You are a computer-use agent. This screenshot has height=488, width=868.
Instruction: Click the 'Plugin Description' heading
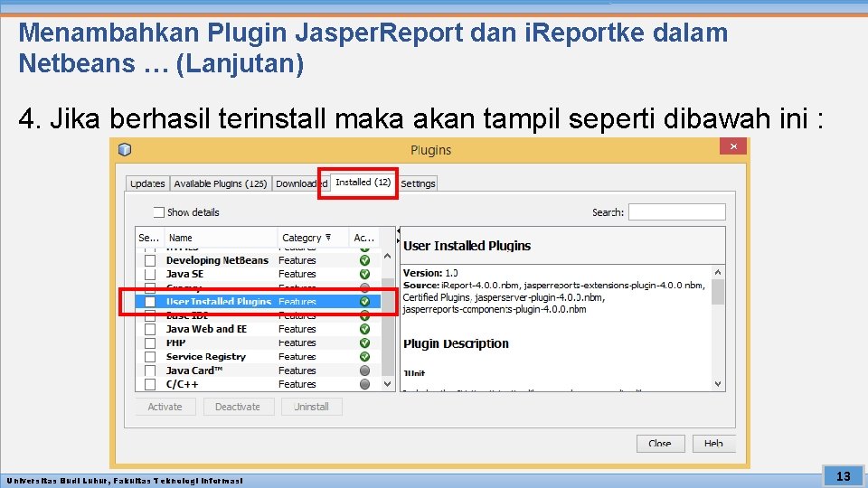456,343
